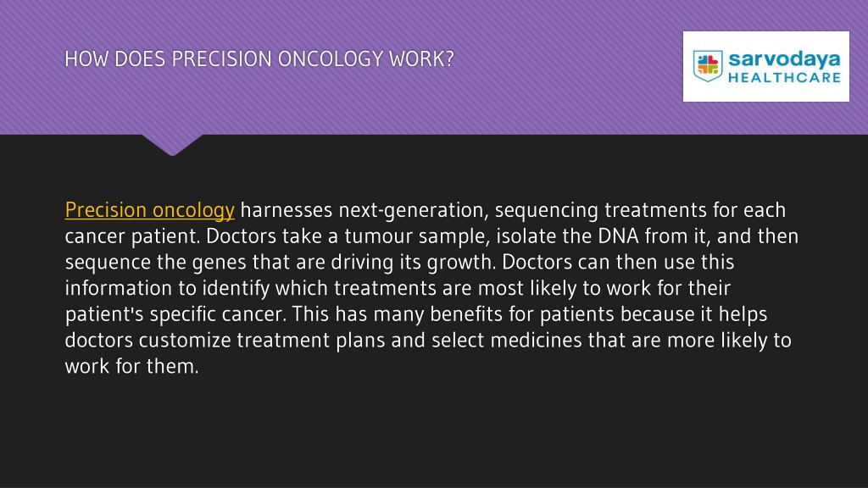Click the phrase sequence the genes

pyautogui.click(x=156, y=263)
